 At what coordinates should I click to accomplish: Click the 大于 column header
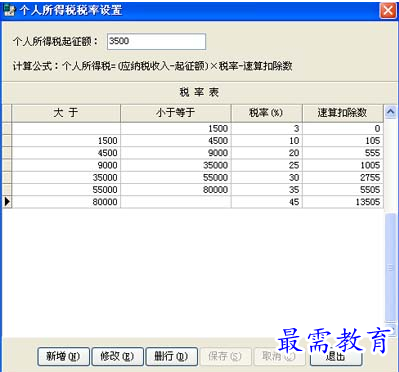66,113
